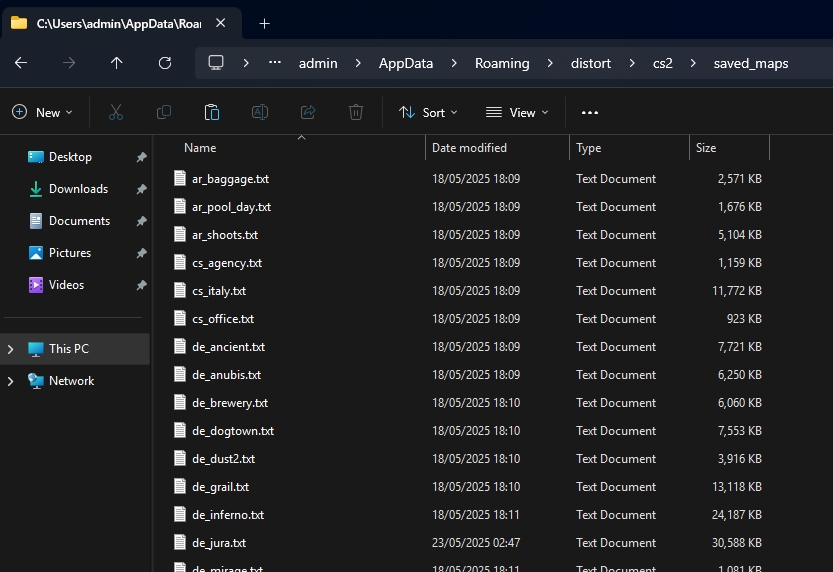The width and height of the screenshot is (833, 572).
Task: Open the See more ellipsis menu
Action: 590,112
